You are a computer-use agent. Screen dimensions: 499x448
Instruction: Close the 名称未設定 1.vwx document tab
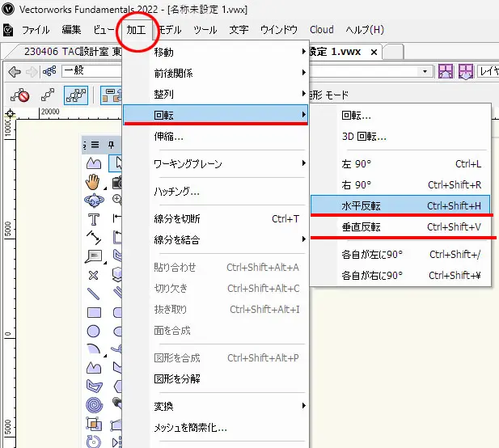point(374,52)
